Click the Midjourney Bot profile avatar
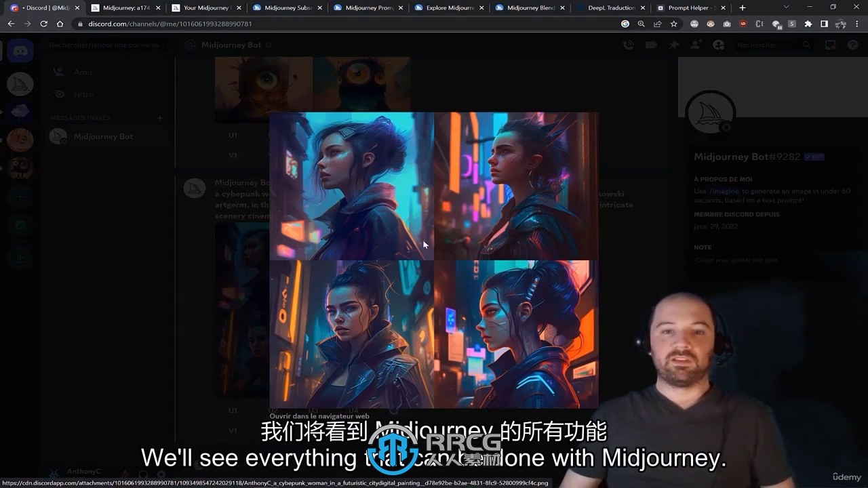 coord(711,114)
